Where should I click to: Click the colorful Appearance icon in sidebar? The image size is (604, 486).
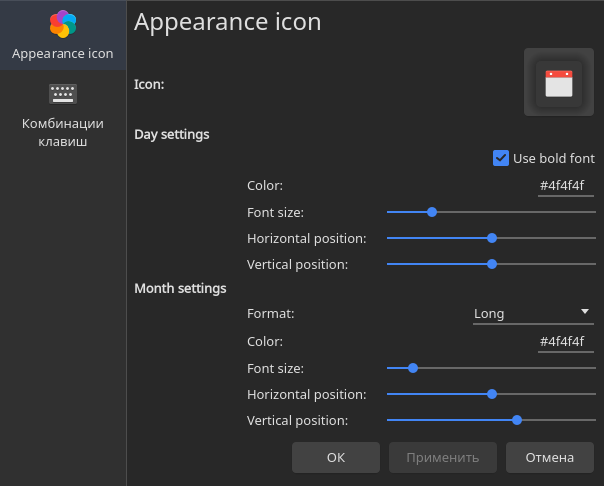63,24
